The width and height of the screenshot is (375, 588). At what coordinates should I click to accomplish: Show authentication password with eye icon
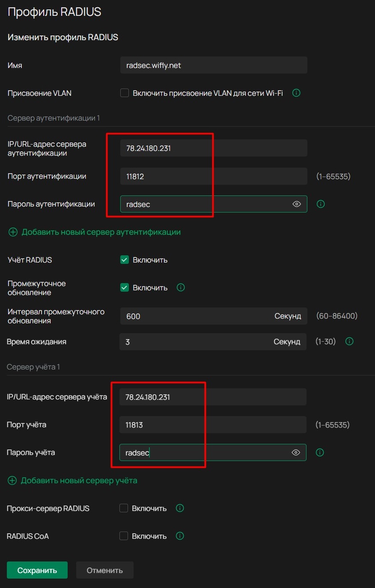point(297,204)
